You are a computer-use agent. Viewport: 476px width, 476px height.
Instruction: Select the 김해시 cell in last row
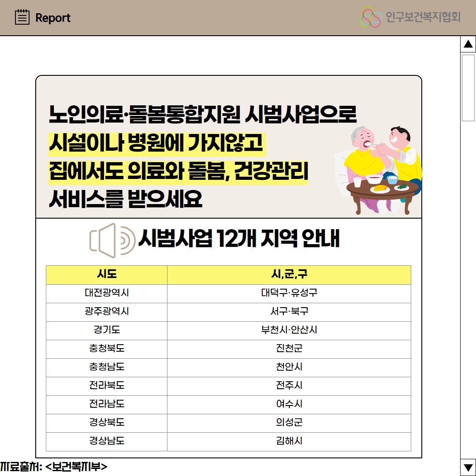point(289,441)
